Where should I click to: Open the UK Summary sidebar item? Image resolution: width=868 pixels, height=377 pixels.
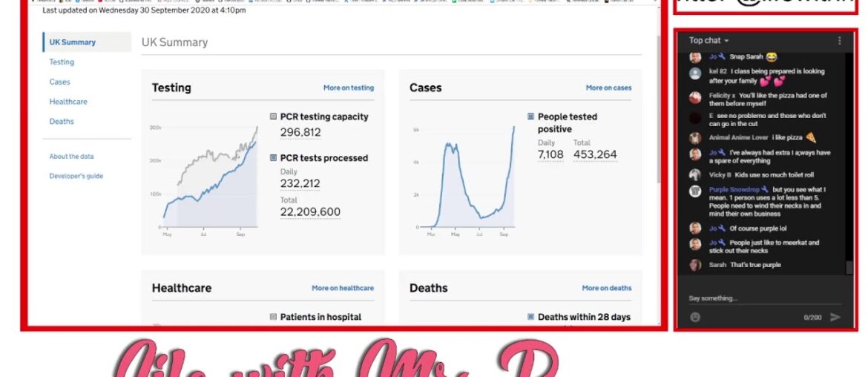pyautogui.click(x=87, y=42)
